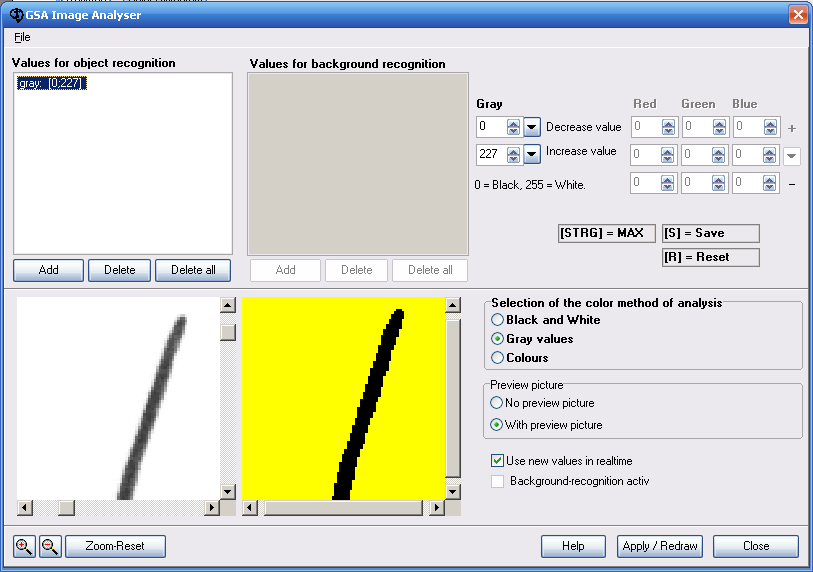Click the yellow preview horizontal scroll thumb
The height and width of the screenshot is (572, 813).
pyautogui.click(x=343, y=508)
